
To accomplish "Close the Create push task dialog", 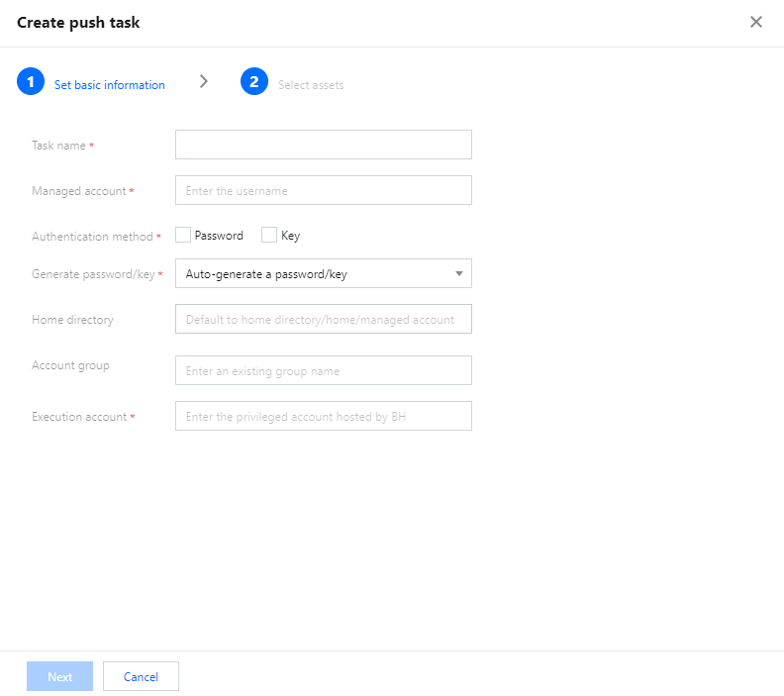I will (x=756, y=22).
